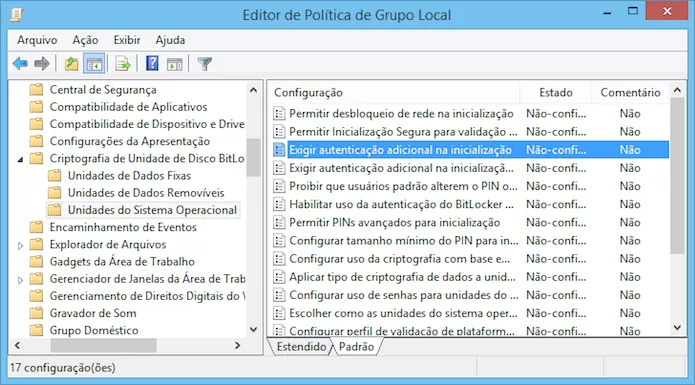695x385 pixels.
Task: Go up one level via folder icon
Action: (71, 64)
